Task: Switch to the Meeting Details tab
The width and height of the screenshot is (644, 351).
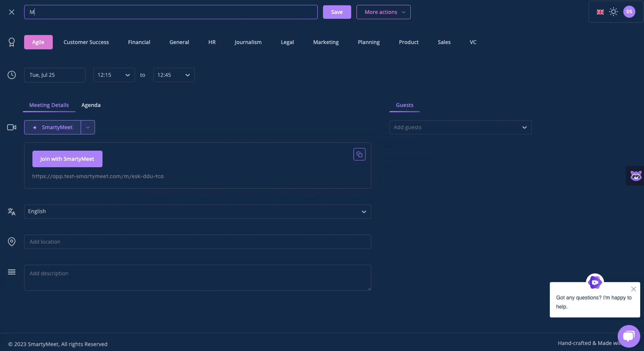Action: click(49, 105)
